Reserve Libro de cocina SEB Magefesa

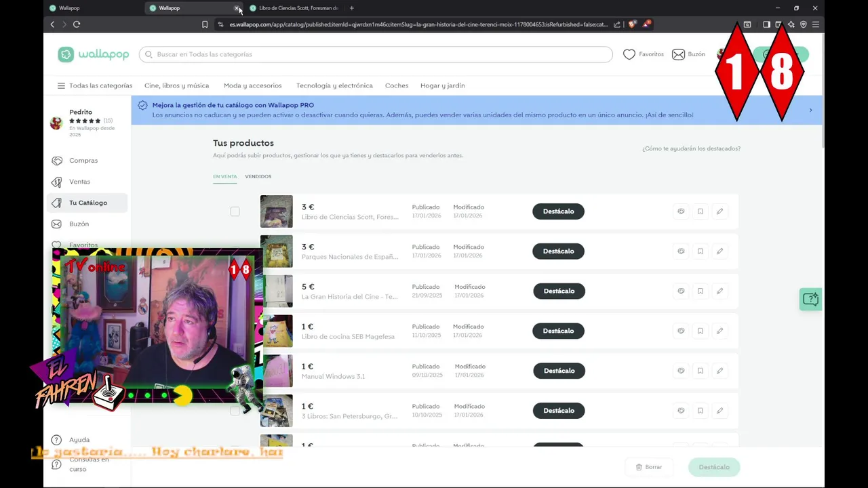click(x=701, y=331)
